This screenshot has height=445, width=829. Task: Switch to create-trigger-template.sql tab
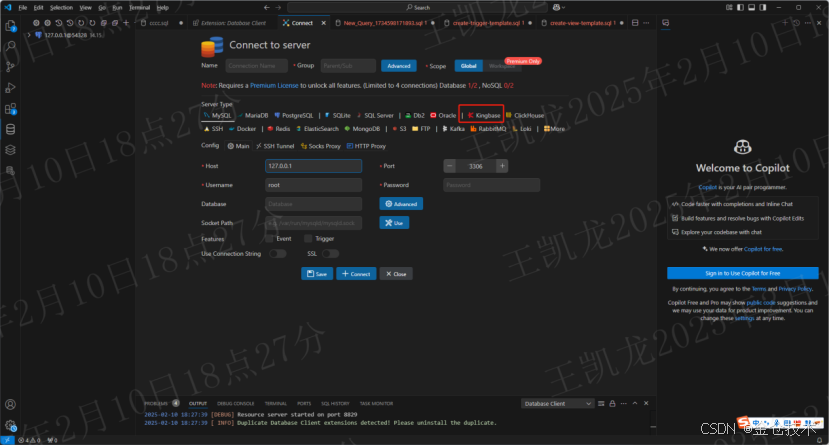486,23
